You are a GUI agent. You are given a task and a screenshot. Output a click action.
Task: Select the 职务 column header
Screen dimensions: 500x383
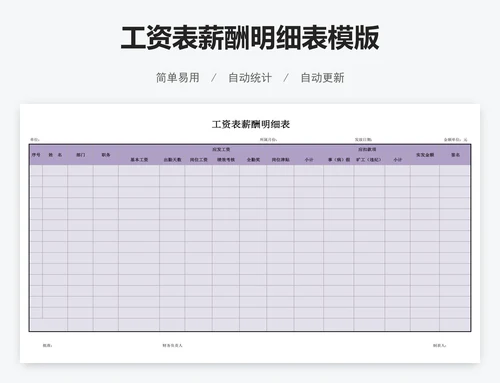[x=106, y=155]
